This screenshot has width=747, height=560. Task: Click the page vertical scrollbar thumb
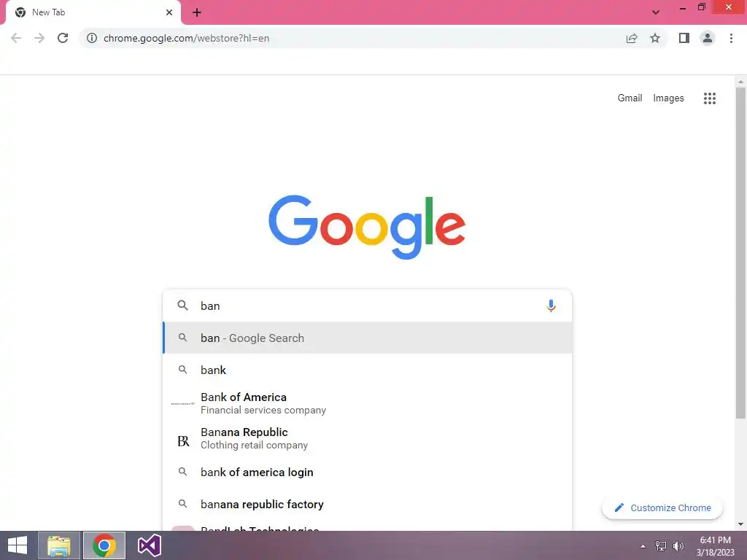[740, 253]
